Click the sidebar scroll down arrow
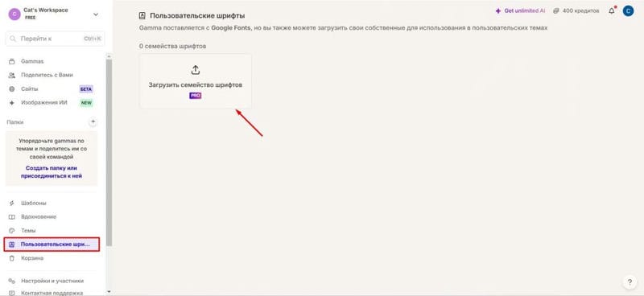Image resolution: width=644 pixels, height=296 pixels. point(109,292)
